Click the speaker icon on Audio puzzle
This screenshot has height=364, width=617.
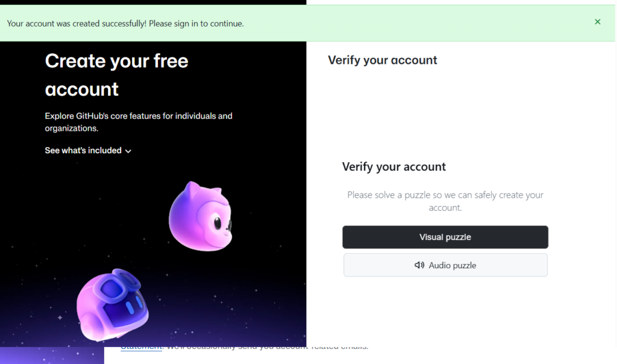pyautogui.click(x=419, y=265)
